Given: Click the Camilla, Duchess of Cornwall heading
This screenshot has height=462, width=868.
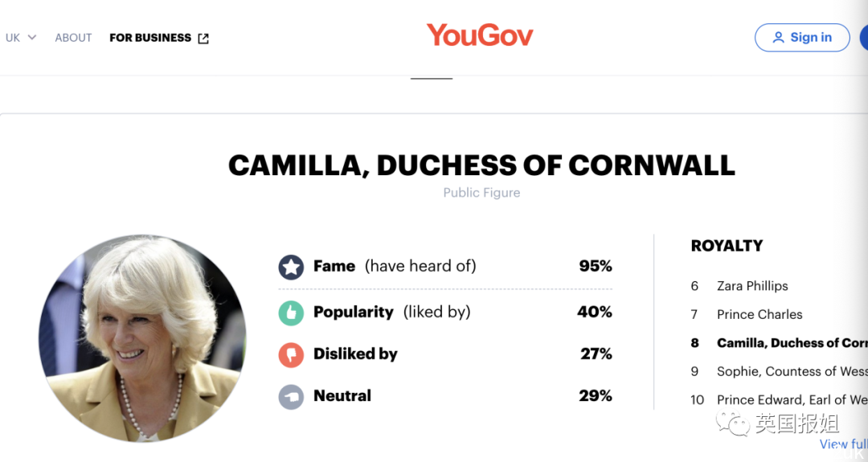Looking at the screenshot, I should (481, 166).
